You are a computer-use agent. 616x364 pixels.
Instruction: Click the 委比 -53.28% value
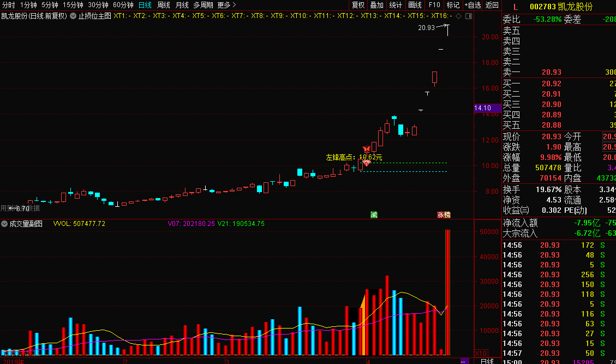547,19
